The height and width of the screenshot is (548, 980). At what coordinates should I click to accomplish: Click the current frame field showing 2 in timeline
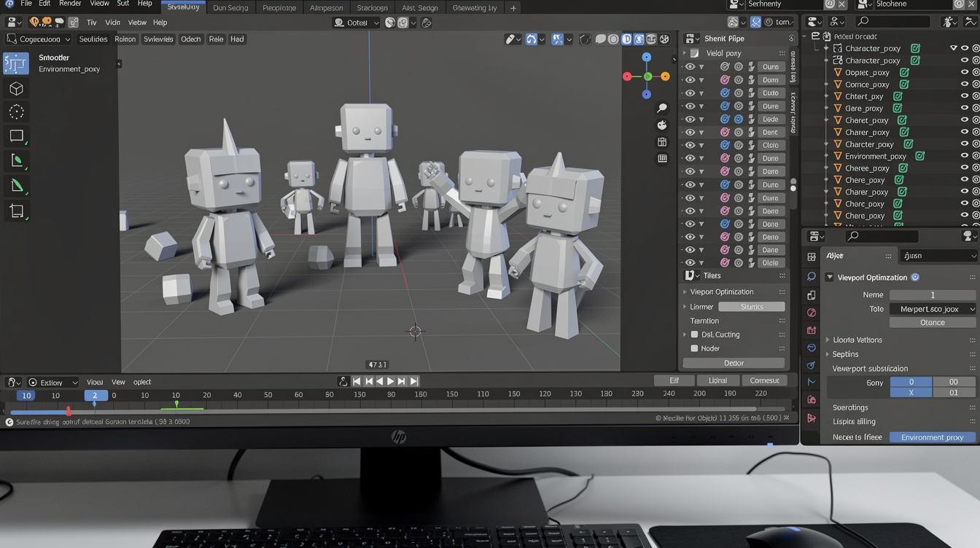[96, 395]
